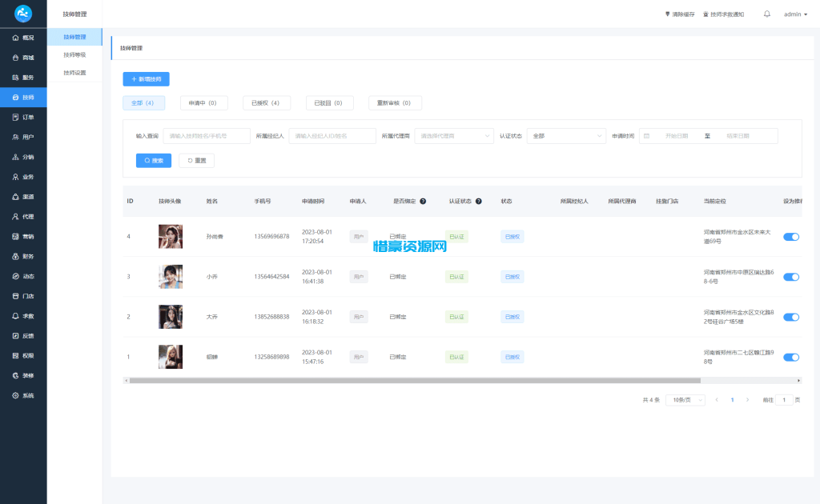Open the 订单 orders sidebar icon
The width and height of the screenshot is (820, 504).
16,117
